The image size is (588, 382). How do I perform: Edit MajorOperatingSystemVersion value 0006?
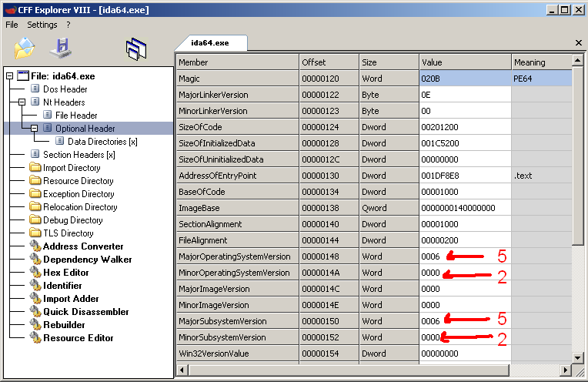466,256
